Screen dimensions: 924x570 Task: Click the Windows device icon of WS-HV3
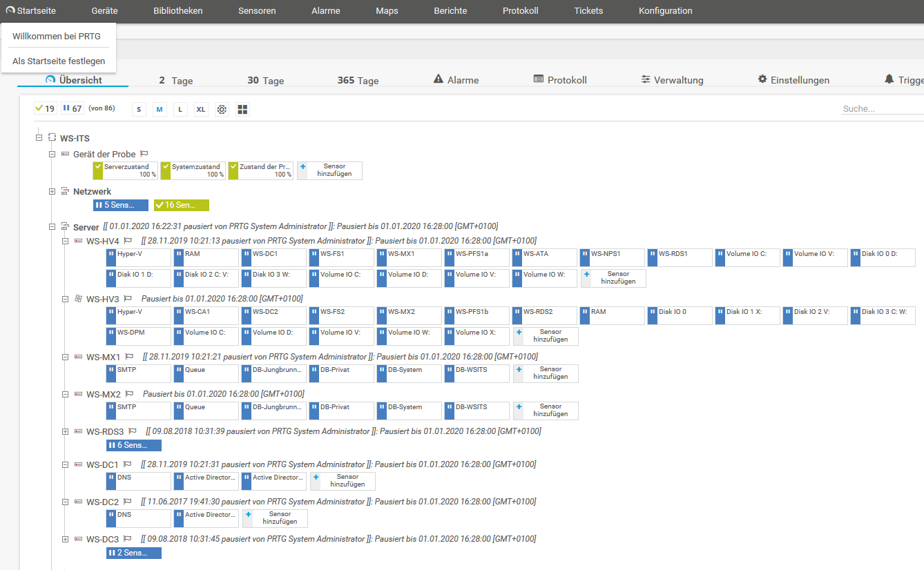click(78, 299)
